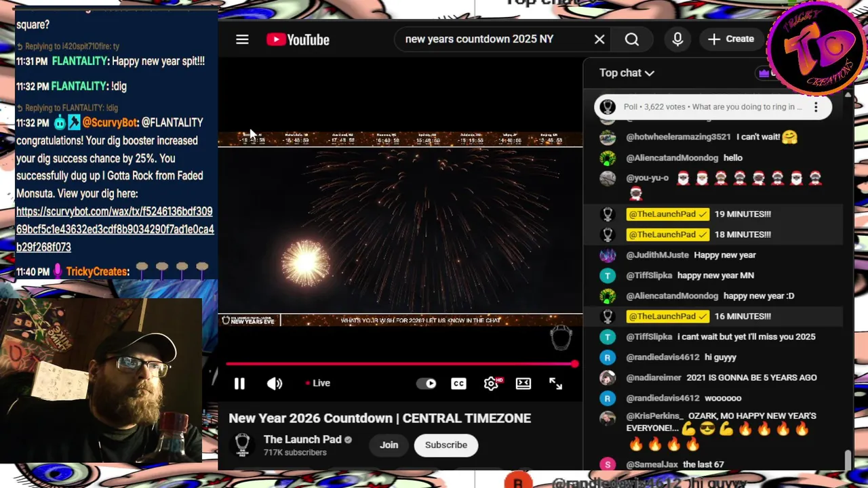Use the live chat scrollbar

click(848, 461)
